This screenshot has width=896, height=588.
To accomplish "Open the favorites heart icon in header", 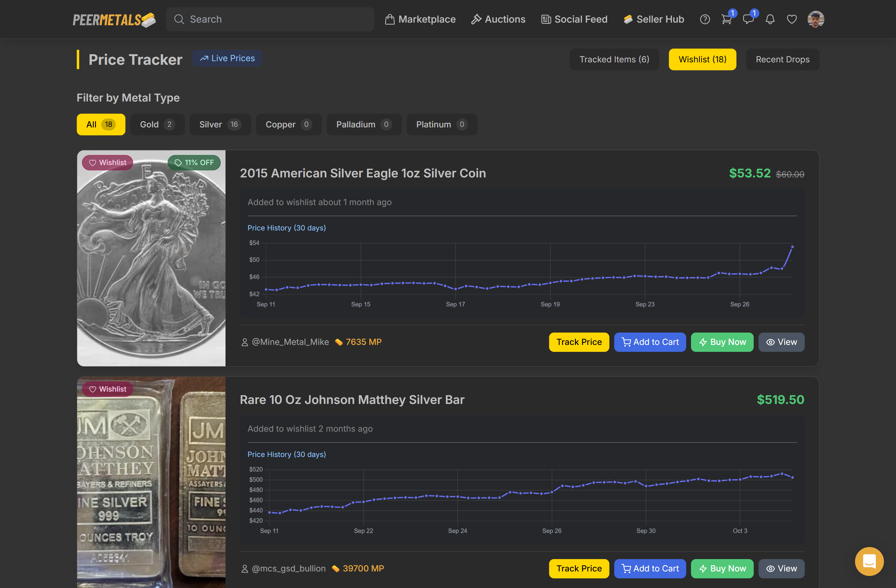I will [792, 19].
